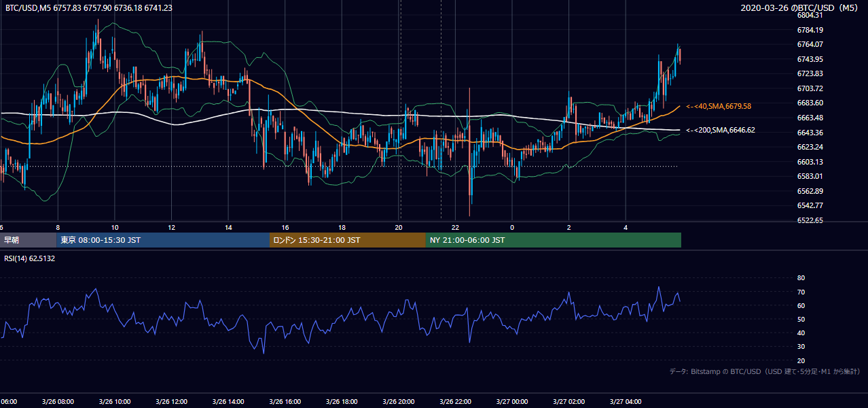Click price axis value 6764.07
This screenshot has width=868, height=408.
pyautogui.click(x=810, y=44)
